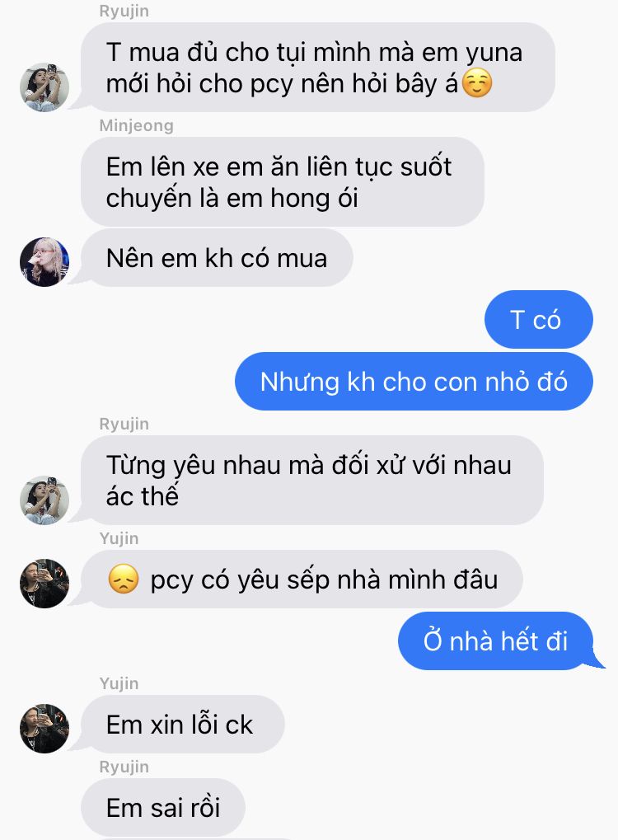Tap Minjeong's avatar with blonde hair
The width and height of the screenshot is (618, 840).
(x=44, y=262)
